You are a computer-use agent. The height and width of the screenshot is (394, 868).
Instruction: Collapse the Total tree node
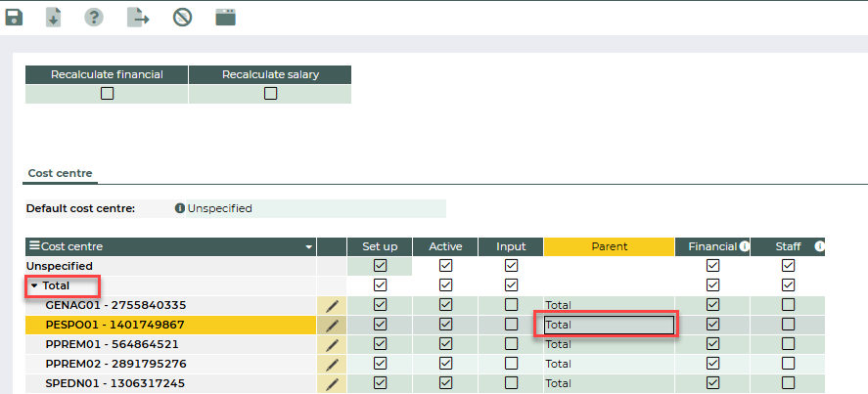34,285
